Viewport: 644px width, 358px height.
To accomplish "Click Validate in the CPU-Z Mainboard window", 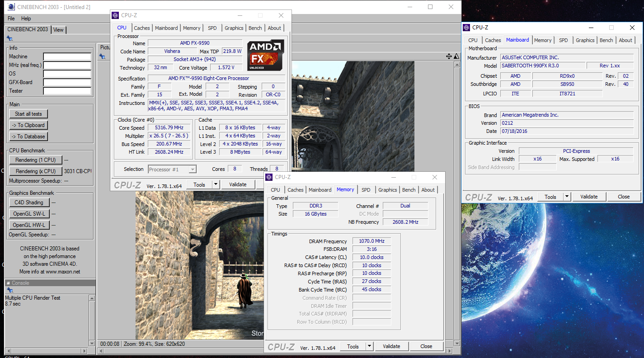I will (589, 197).
